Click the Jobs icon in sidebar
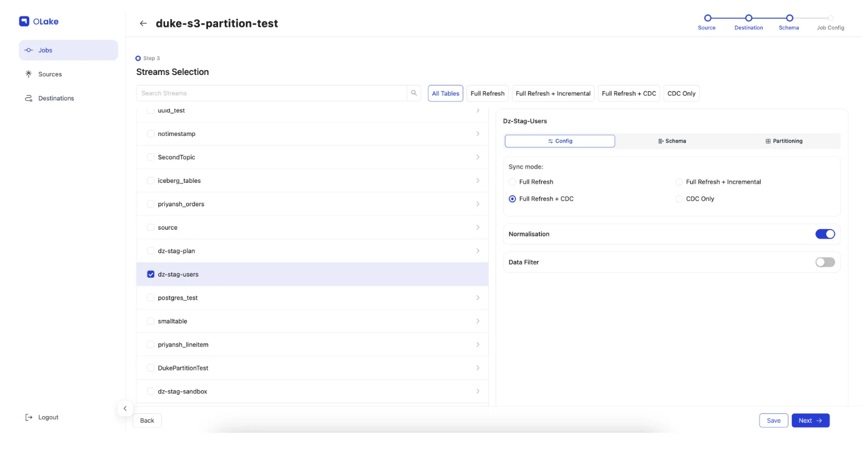The height and width of the screenshot is (454, 868). click(x=29, y=50)
